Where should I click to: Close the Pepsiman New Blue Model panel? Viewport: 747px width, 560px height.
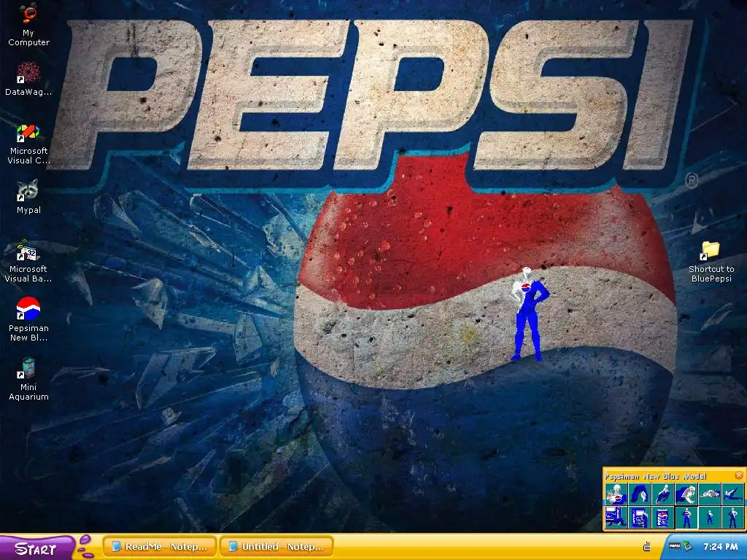coord(738,475)
